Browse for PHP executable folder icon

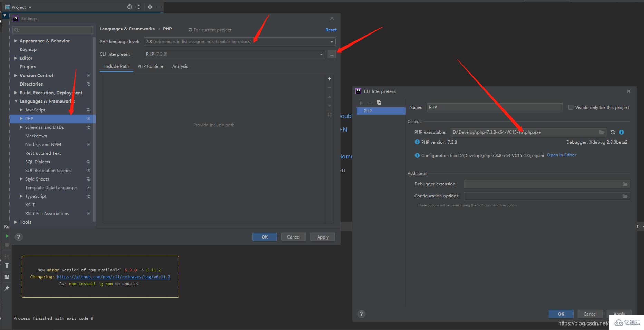602,132
